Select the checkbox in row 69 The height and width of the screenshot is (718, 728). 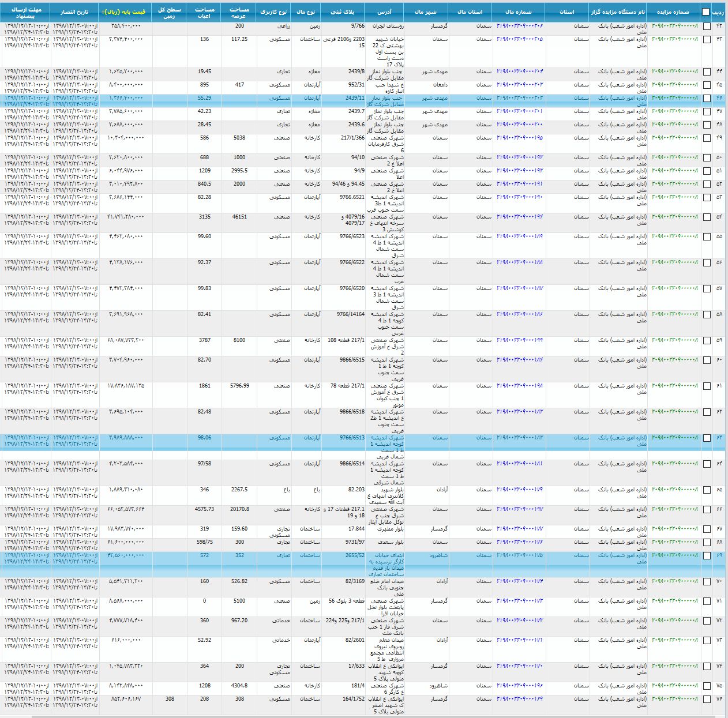[x=707, y=556]
